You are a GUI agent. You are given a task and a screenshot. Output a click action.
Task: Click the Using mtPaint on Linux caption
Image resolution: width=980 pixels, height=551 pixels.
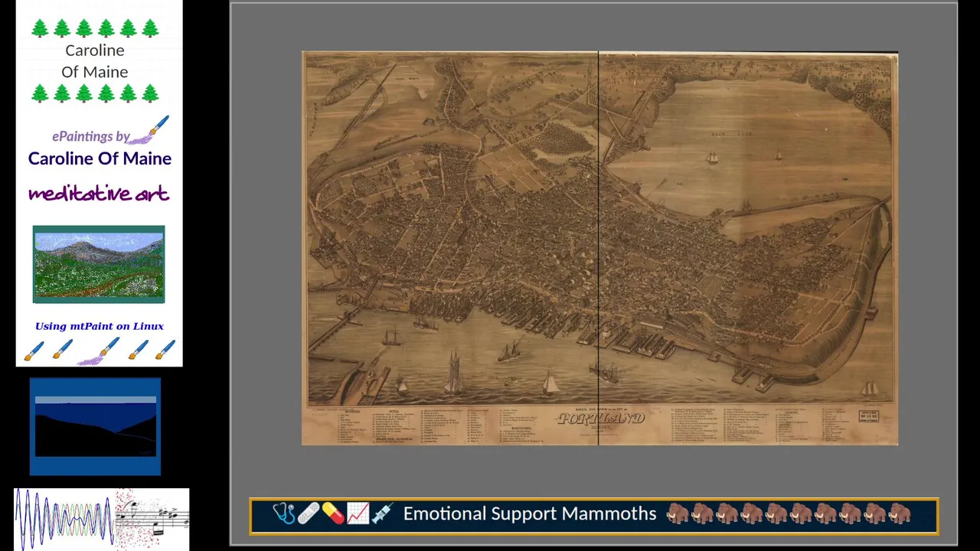(100, 326)
